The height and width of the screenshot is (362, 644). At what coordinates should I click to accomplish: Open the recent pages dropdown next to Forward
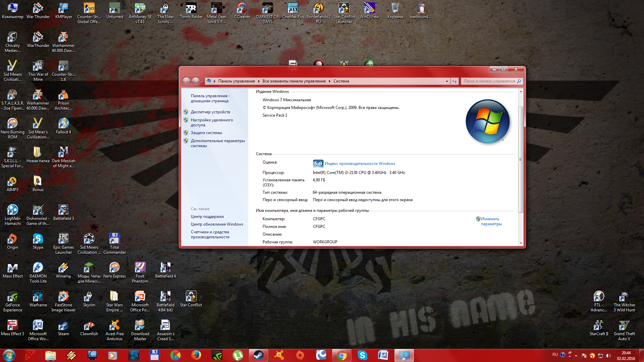[202, 81]
